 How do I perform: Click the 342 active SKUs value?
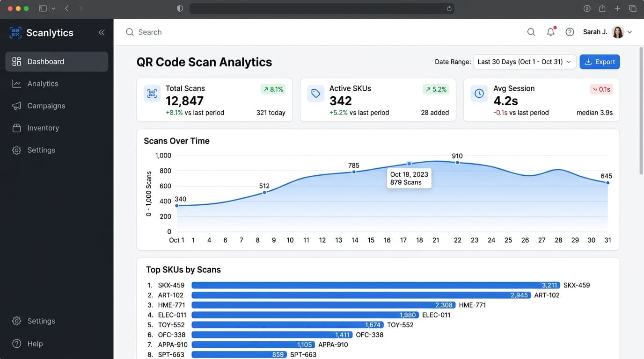coord(341,101)
